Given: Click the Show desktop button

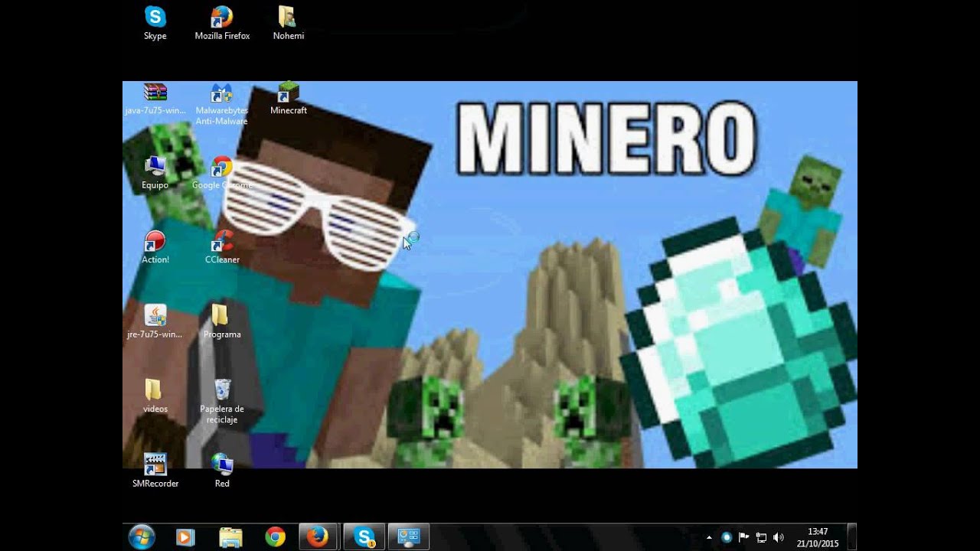Looking at the screenshot, I should click(852, 537).
